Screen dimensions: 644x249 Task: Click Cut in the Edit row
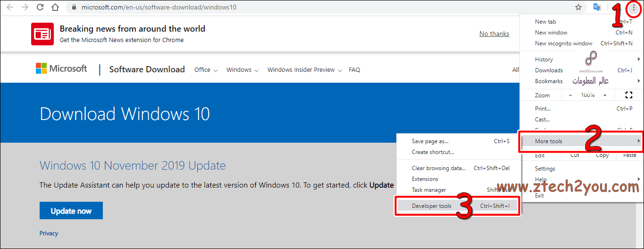tap(575, 155)
